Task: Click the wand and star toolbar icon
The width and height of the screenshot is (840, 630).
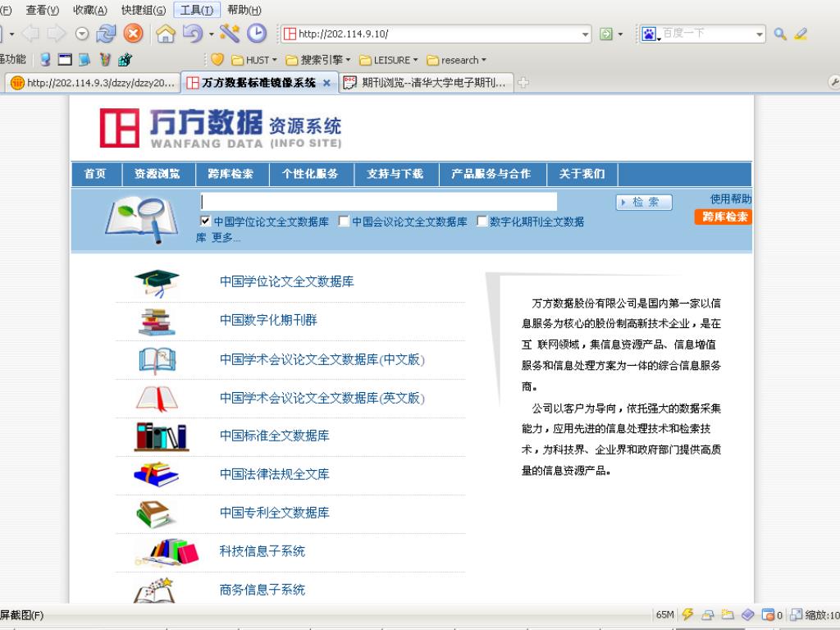Action: [230, 34]
